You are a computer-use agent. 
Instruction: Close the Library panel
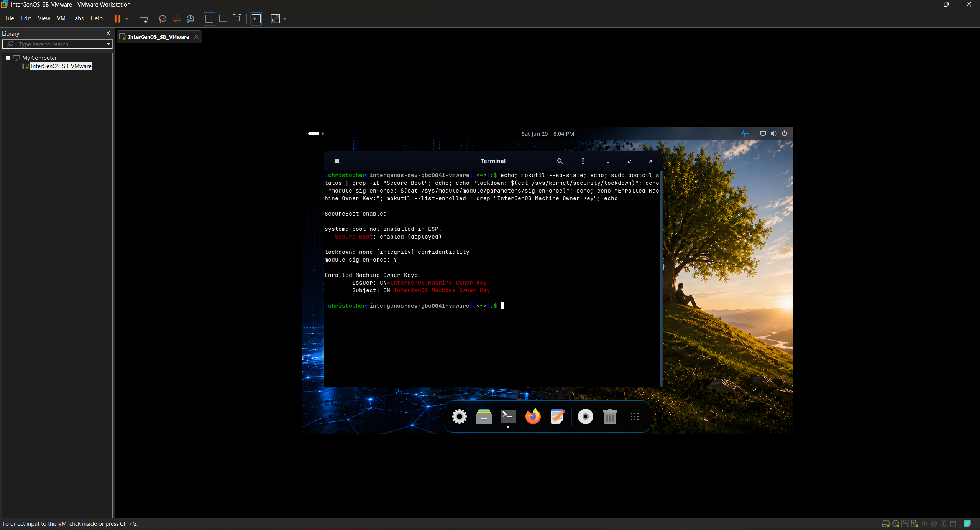point(108,33)
